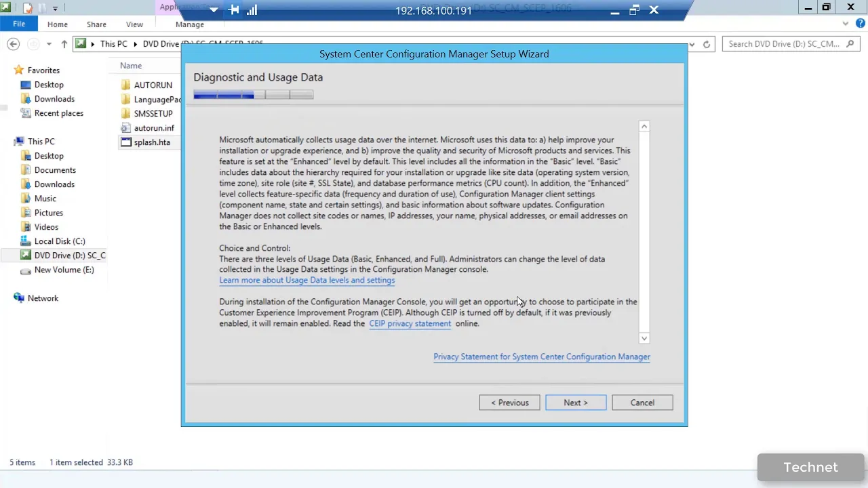Refresh the DVD Drive folder view
Screen dimensions: 868x488
[707, 44]
